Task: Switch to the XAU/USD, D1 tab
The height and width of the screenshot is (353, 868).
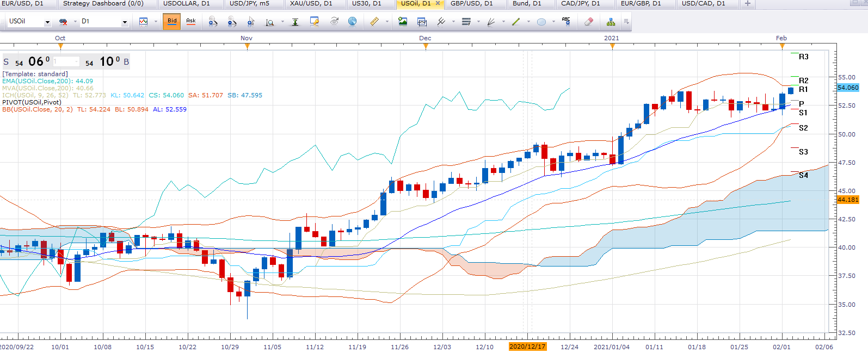Action: pyautogui.click(x=311, y=4)
